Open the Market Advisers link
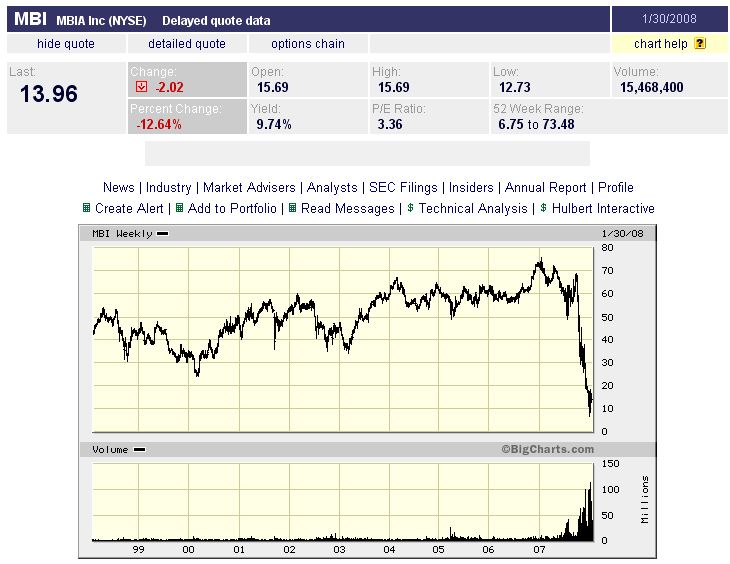This screenshot has width=730, height=564. (x=249, y=188)
